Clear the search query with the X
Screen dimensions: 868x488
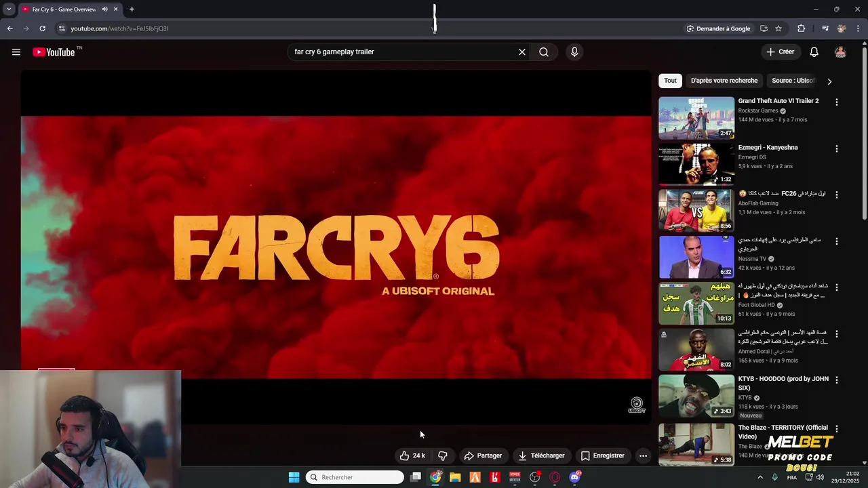[x=522, y=52]
